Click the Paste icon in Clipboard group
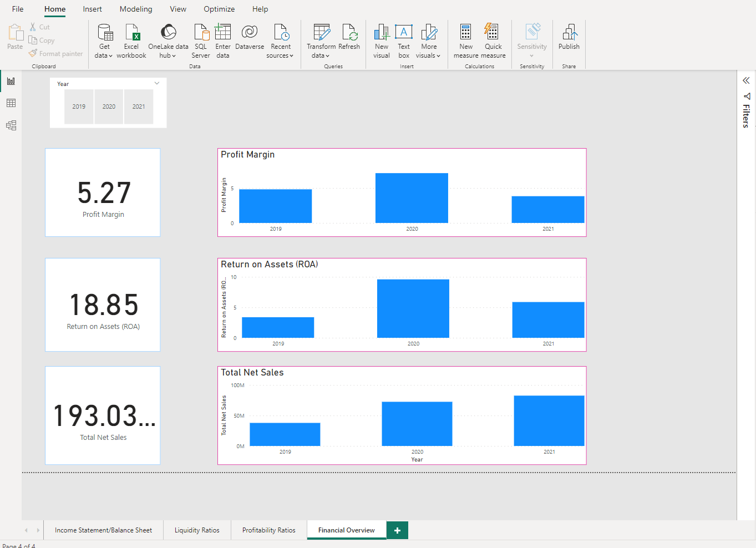The image size is (756, 548). pyautogui.click(x=15, y=33)
